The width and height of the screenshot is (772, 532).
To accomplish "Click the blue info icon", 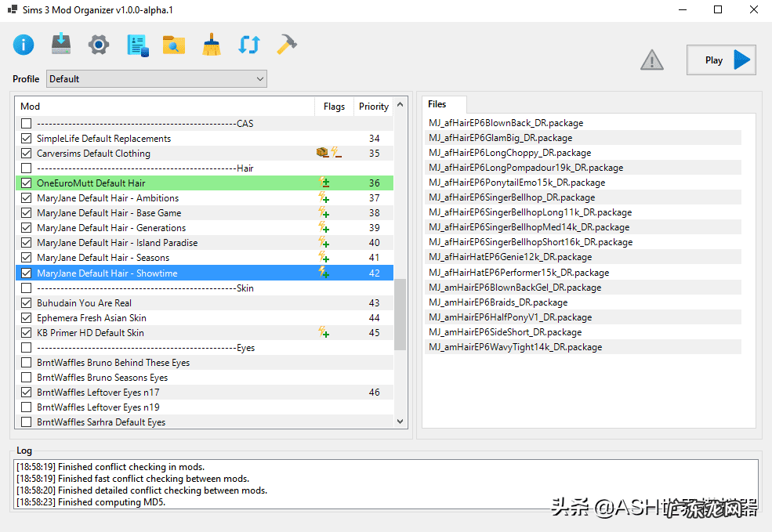I will click(x=24, y=45).
